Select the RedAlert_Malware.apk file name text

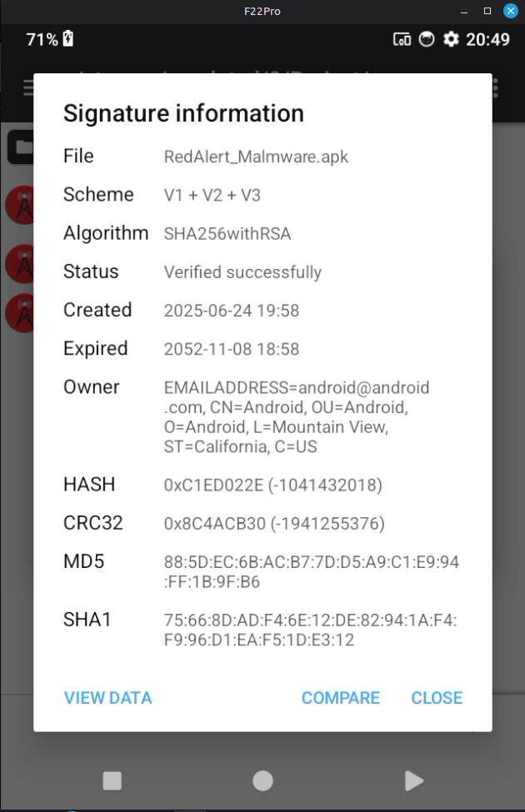(x=256, y=157)
